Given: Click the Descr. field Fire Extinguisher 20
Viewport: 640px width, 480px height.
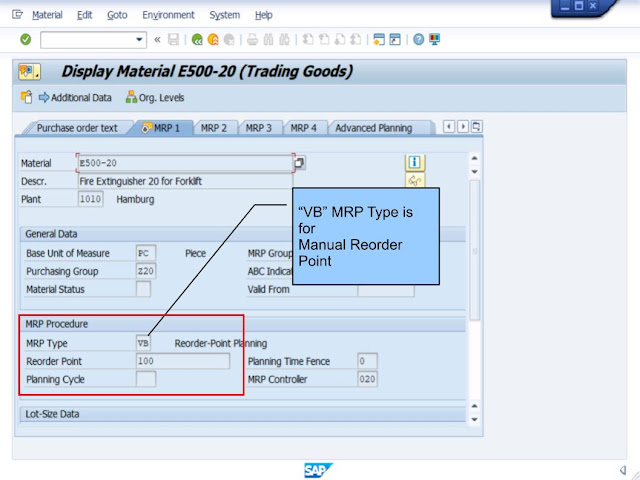Looking at the screenshot, I should (185, 181).
